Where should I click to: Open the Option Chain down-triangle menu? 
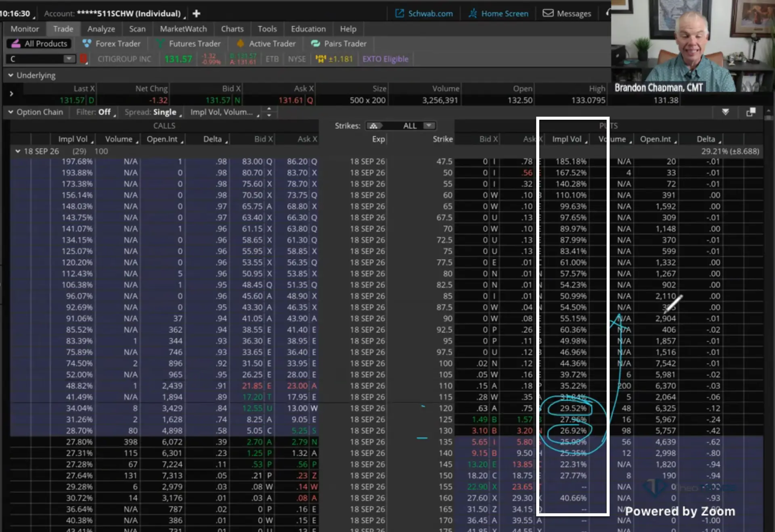[725, 112]
